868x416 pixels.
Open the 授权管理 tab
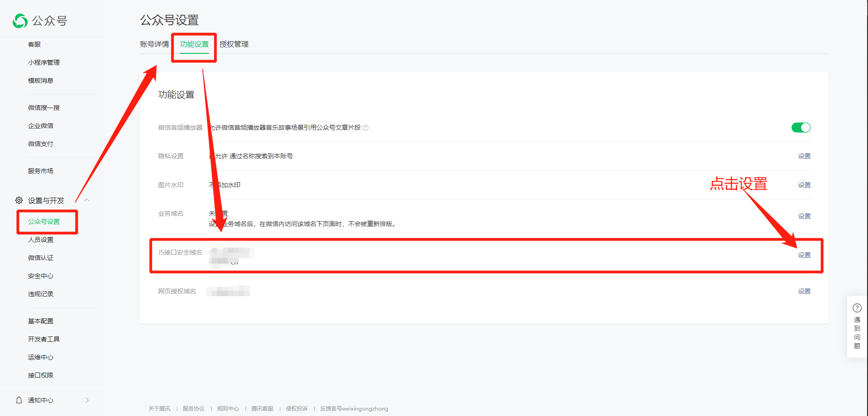click(234, 44)
